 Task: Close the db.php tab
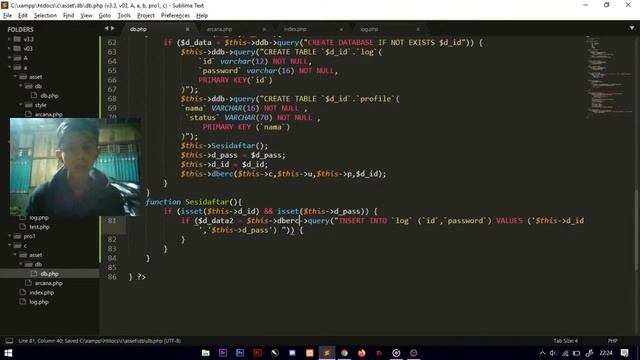[187, 29]
